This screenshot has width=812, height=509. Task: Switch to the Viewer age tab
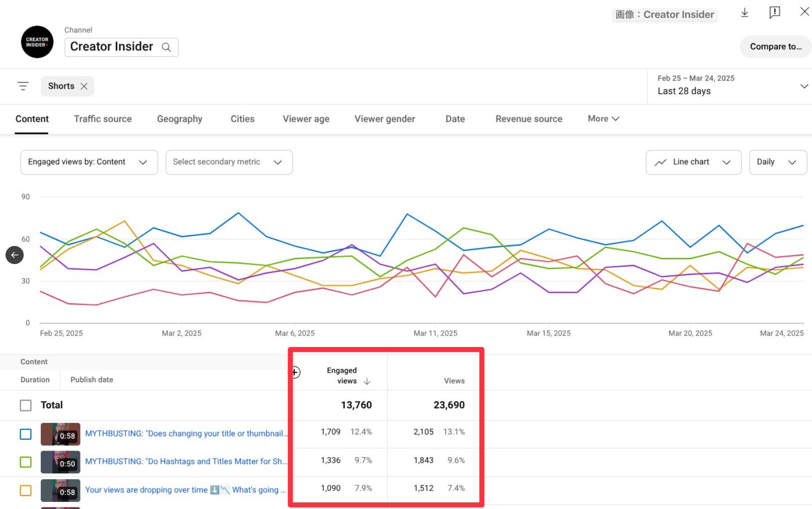[x=306, y=119]
